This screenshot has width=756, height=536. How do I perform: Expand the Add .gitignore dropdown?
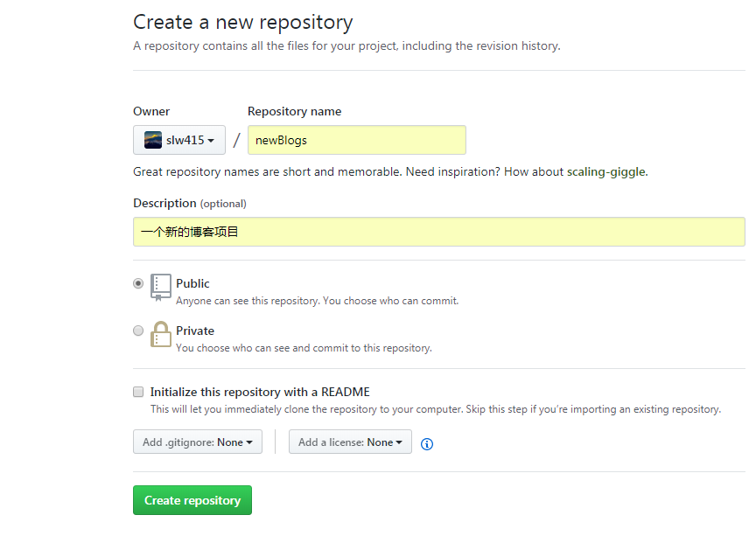[198, 442]
